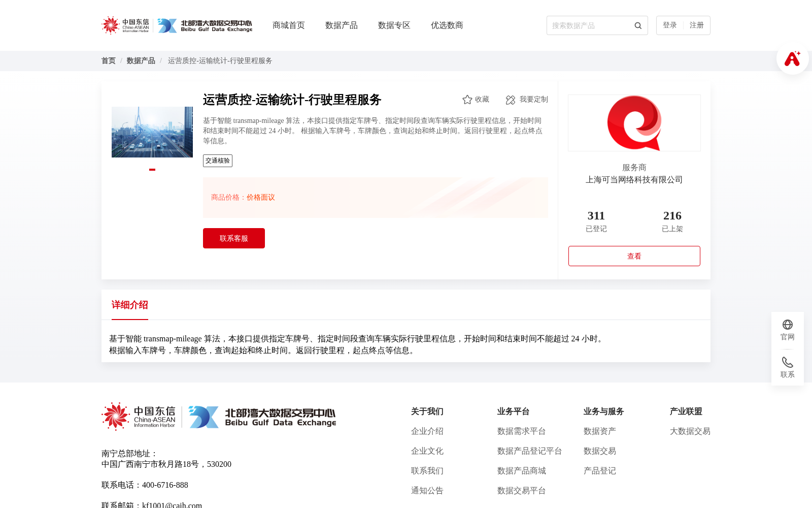Switch to the 详细介绍 tab

pyautogui.click(x=130, y=305)
